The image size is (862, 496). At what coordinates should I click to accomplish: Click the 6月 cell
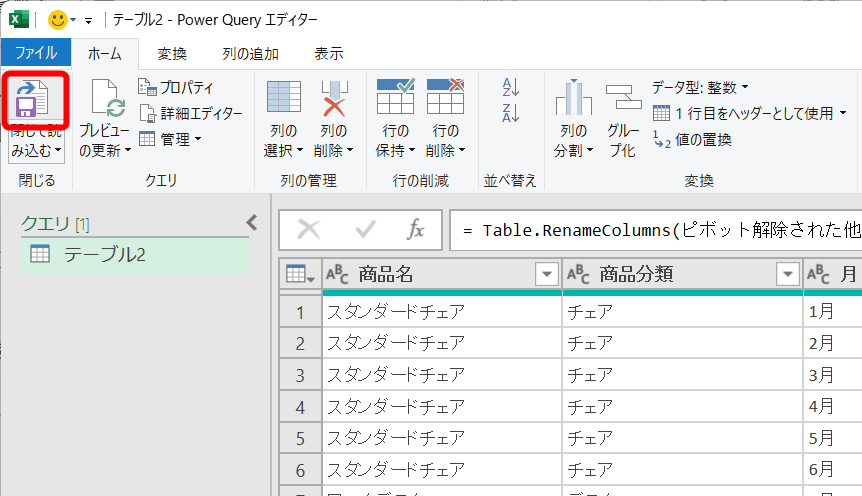[x=833, y=470]
